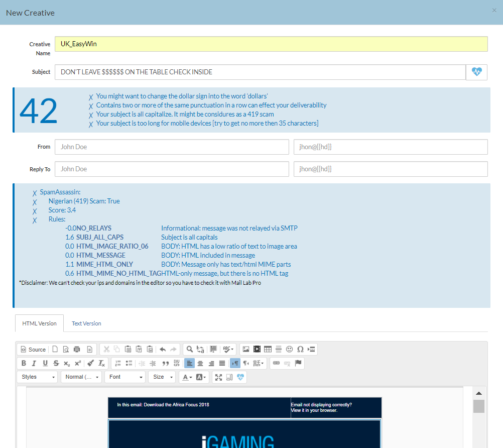Click the Templates icon
503x448 pixels.
click(89, 350)
